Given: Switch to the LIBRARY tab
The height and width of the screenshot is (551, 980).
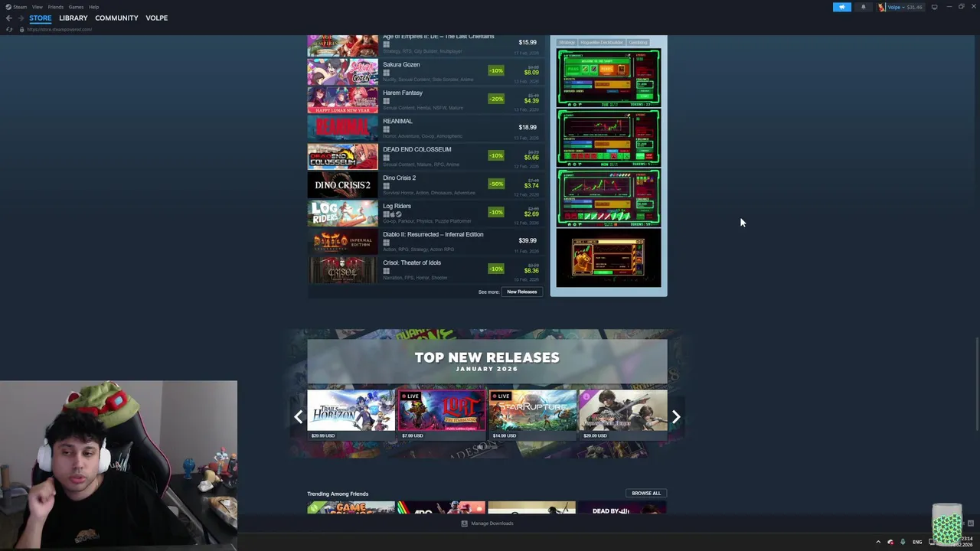Looking at the screenshot, I should pyautogui.click(x=73, y=18).
